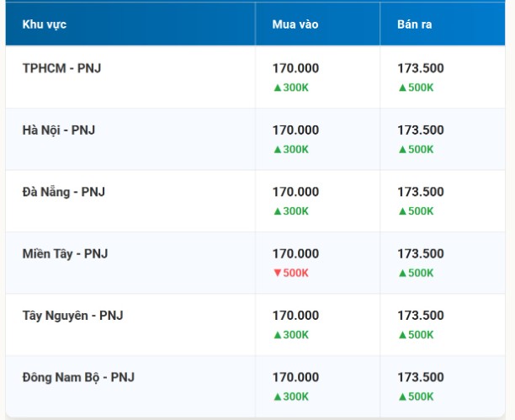This screenshot has height=420, width=515.
Task: Pick the Miền Tây - PNJ region
Action: 65,253
